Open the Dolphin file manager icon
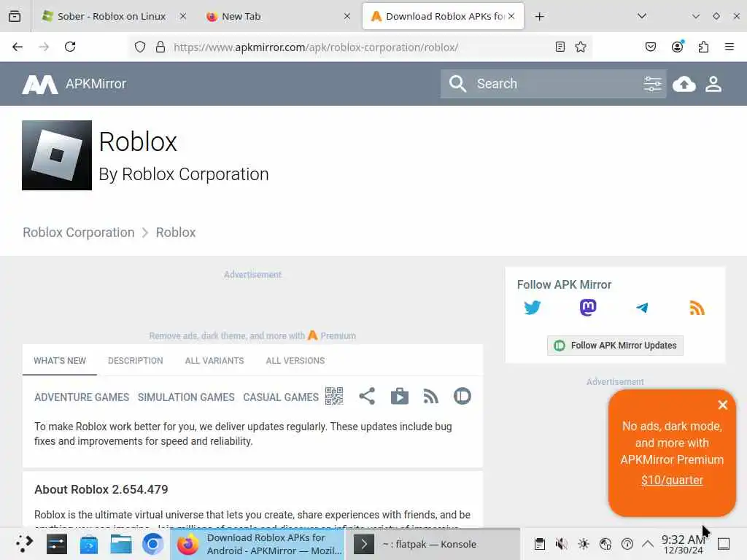This screenshot has height=560, width=747. (121, 544)
